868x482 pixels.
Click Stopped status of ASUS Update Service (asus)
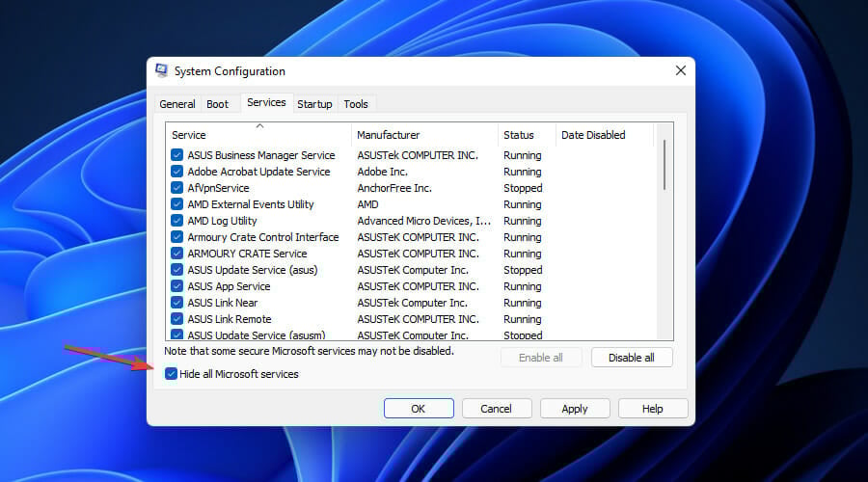[x=523, y=270]
